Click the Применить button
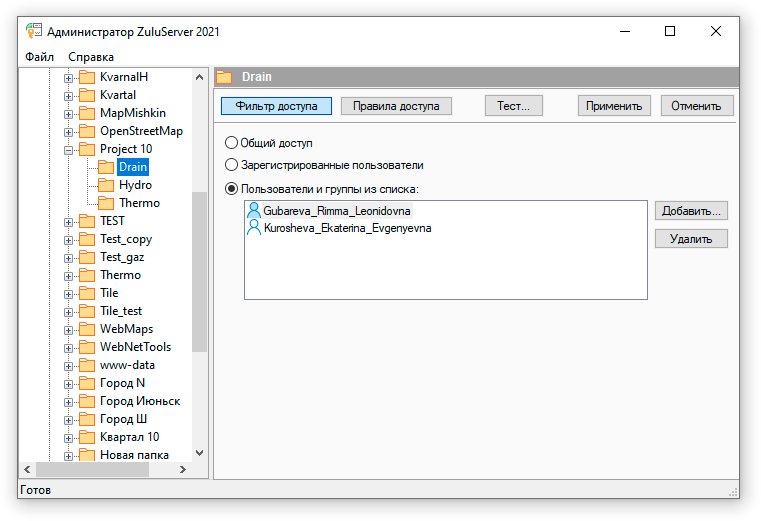 614,106
